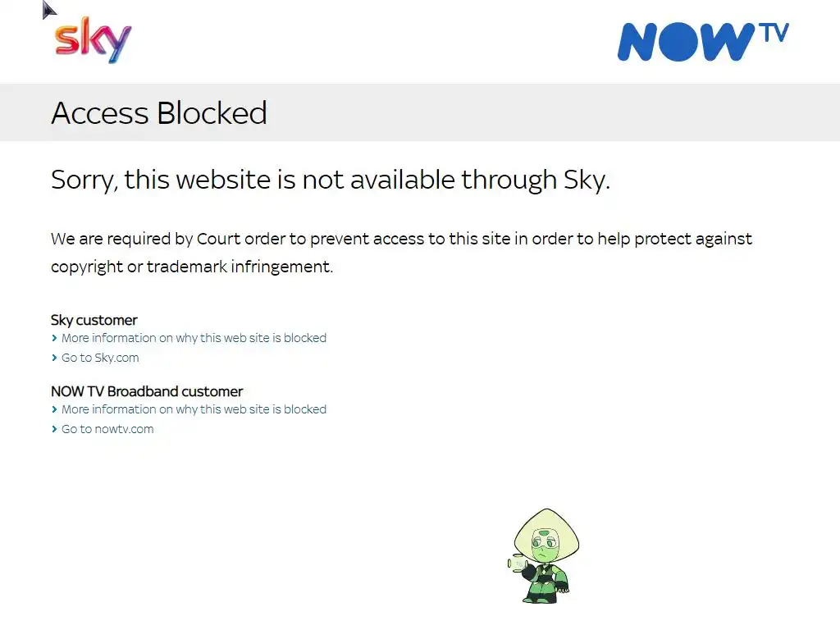Click the 'copyright or trademark infringement' line
Image resolution: width=840 pixels, height=630 pixels.
[x=192, y=267]
